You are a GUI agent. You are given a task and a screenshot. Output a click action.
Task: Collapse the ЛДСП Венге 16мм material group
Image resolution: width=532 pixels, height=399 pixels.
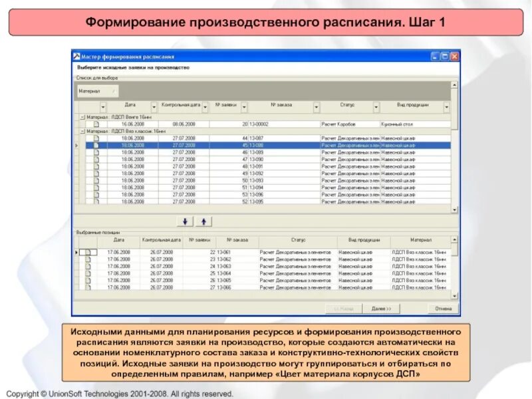pos(82,117)
